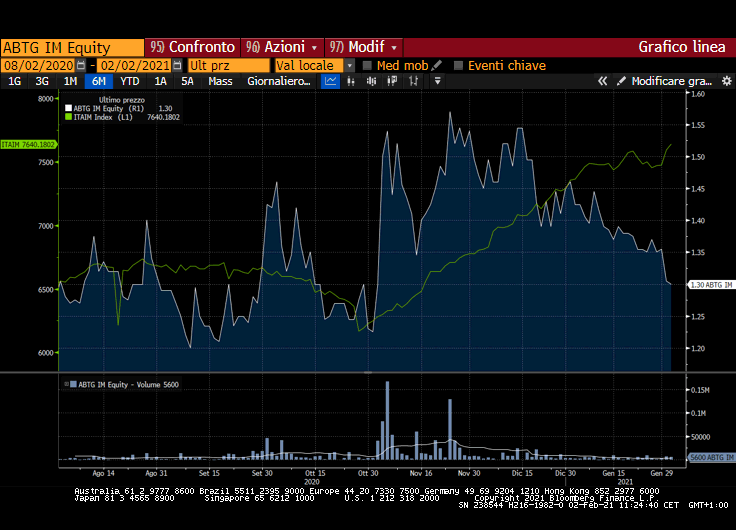Collapse panel with double left chevron

pos(603,81)
